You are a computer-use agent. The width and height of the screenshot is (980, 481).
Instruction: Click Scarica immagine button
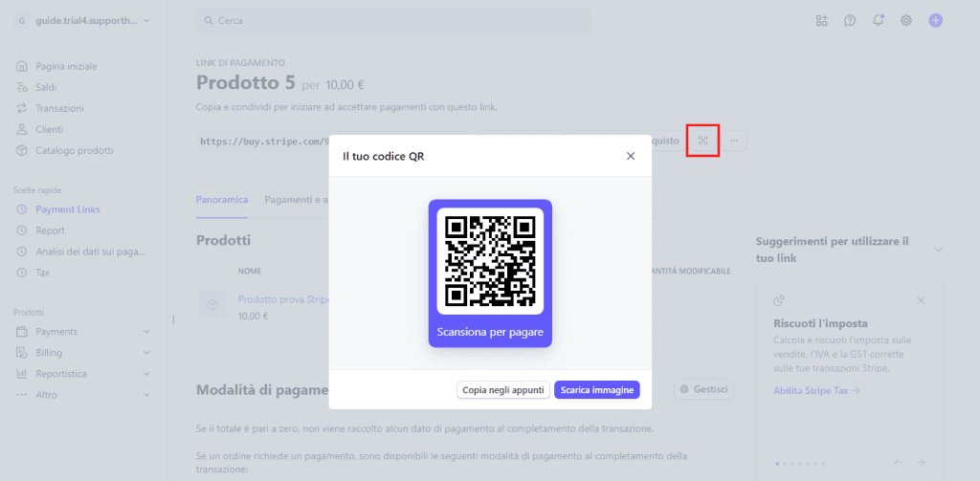[x=597, y=390]
